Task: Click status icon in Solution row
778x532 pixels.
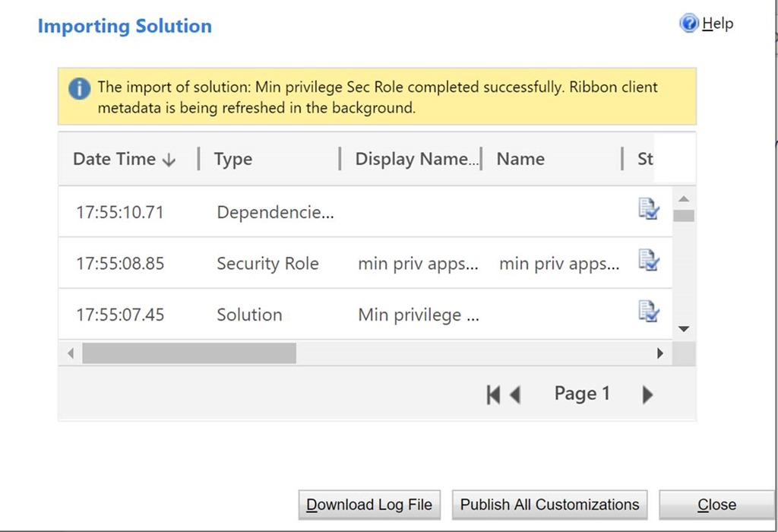Action: [648, 312]
